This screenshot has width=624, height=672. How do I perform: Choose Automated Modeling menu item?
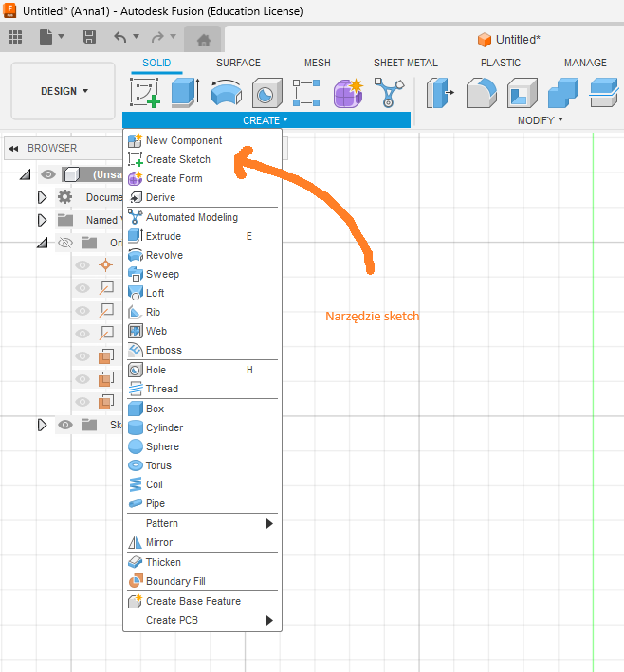pyautogui.click(x=202, y=217)
